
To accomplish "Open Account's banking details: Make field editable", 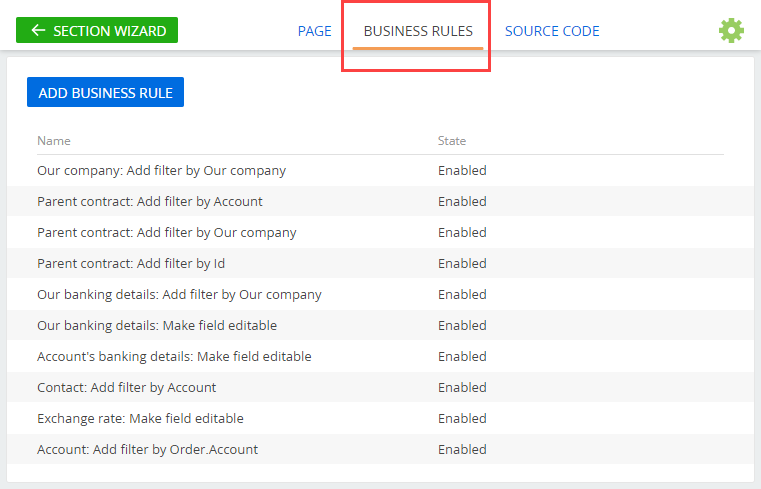I will click(x=380, y=357).
